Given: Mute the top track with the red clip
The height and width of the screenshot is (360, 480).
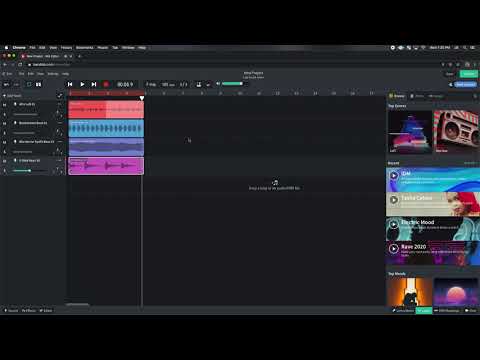Looking at the screenshot, I should coord(4,105).
